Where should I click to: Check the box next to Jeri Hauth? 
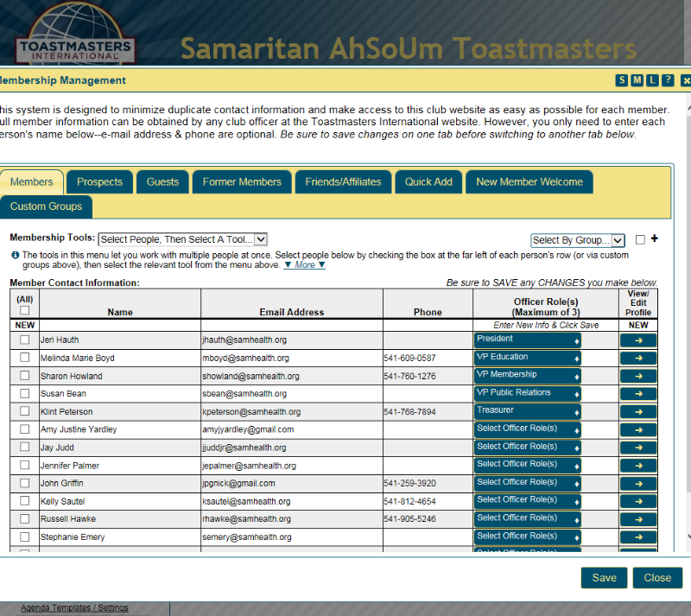25,340
